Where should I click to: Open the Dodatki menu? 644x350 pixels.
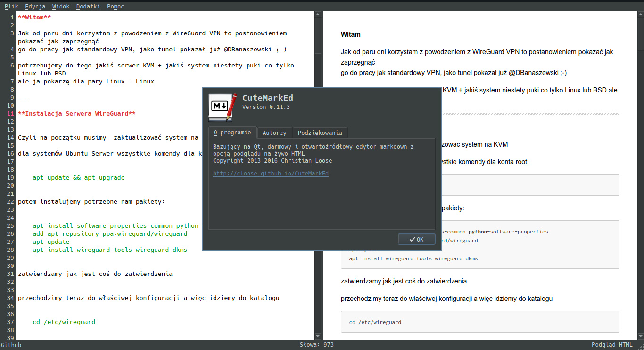point(87,7)
